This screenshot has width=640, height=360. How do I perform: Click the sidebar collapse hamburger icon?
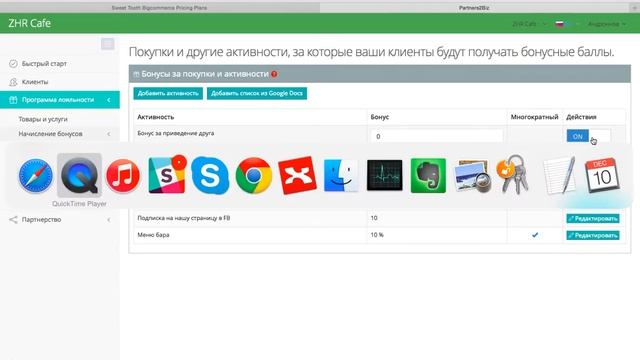(108, 44)
